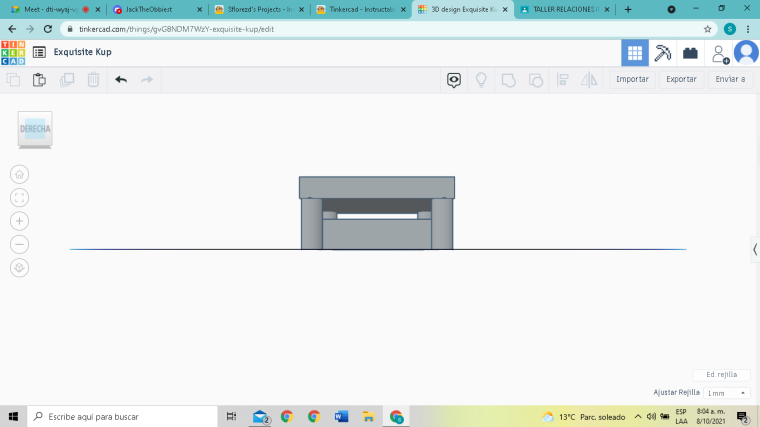Viewport: 760px width, 427px height.
Task: Reload the page
Action: coord(48,29)
